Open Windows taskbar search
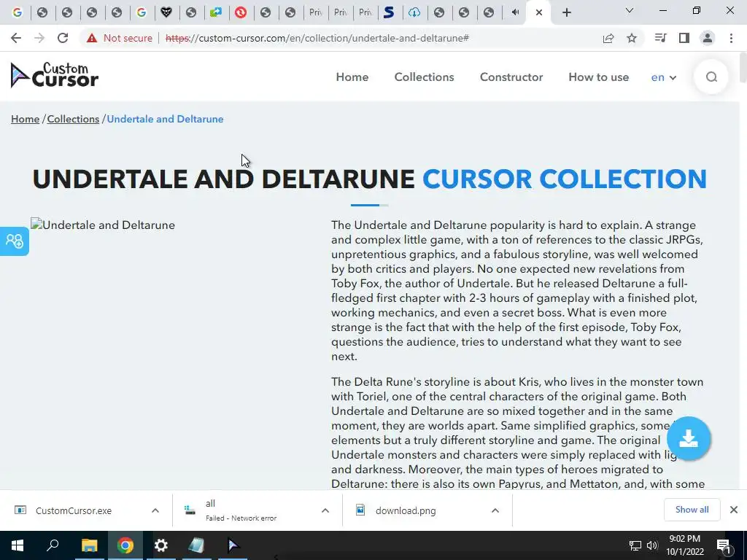 53,545
